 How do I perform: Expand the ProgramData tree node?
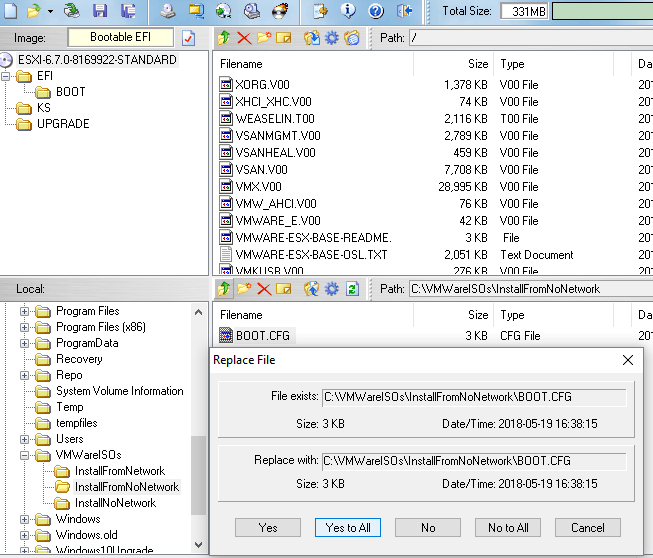pyautogui.click(x=24, y=343)
